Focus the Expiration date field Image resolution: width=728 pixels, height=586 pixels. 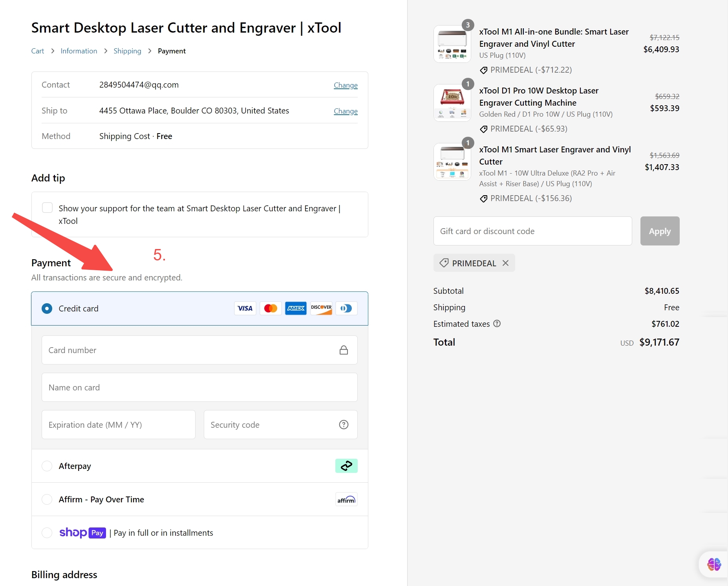(119, 425)
